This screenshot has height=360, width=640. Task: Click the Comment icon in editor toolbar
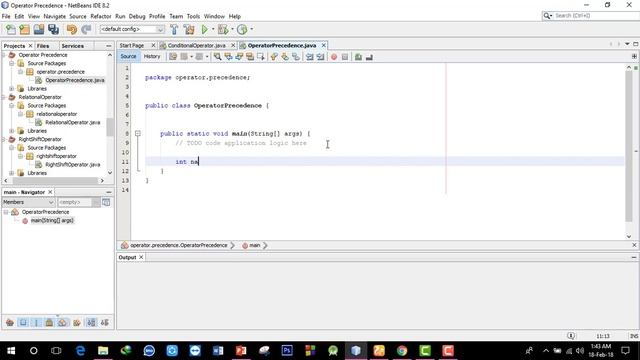tap(358, 57)
